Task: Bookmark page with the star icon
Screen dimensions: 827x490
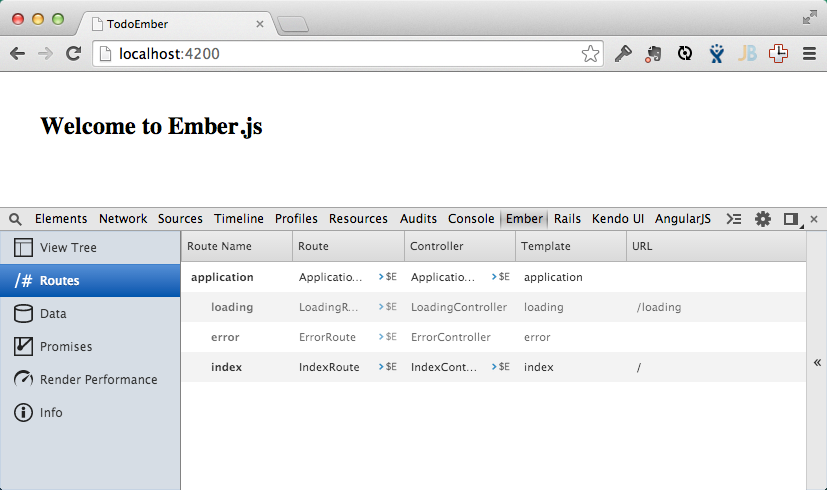Action: [x=590, y=53]
